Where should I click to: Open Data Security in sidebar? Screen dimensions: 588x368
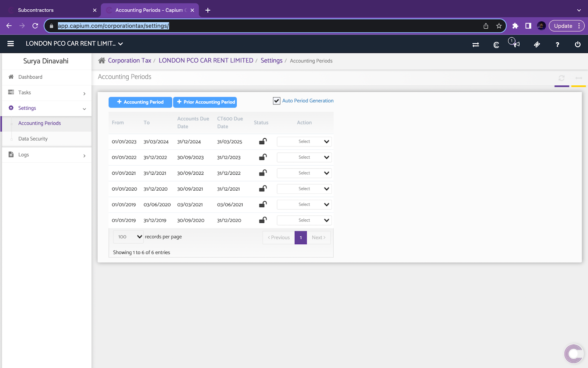47,139
